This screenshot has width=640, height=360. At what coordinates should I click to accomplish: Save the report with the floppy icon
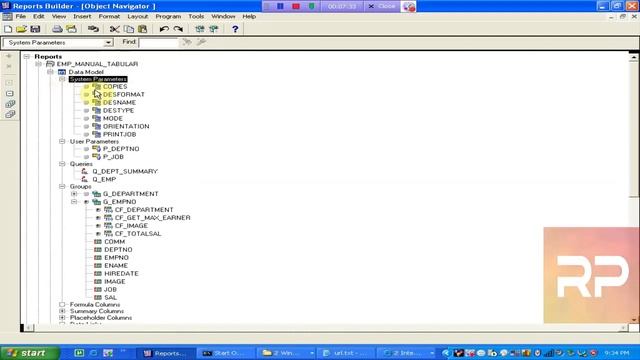pyautogui.click(x=35, y=29)
